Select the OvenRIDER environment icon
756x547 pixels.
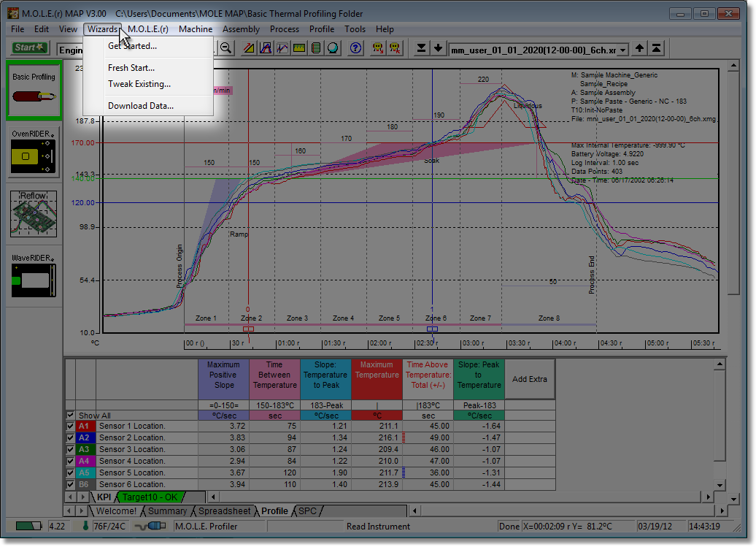(x=34, y=152)
